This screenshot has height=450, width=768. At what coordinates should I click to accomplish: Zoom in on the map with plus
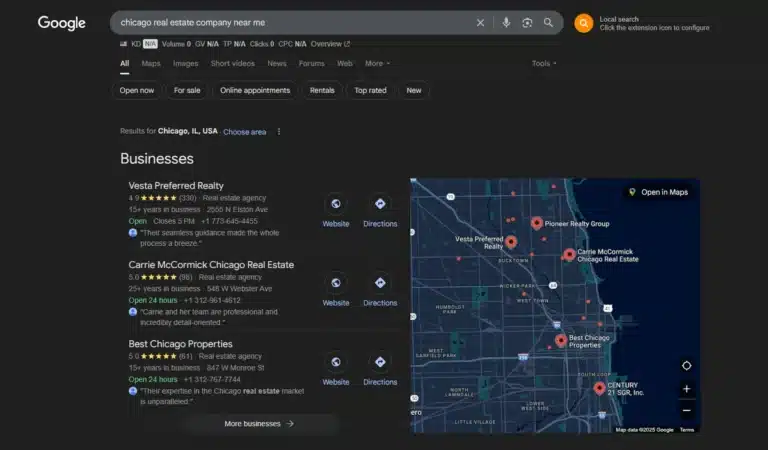pos(686,389)
